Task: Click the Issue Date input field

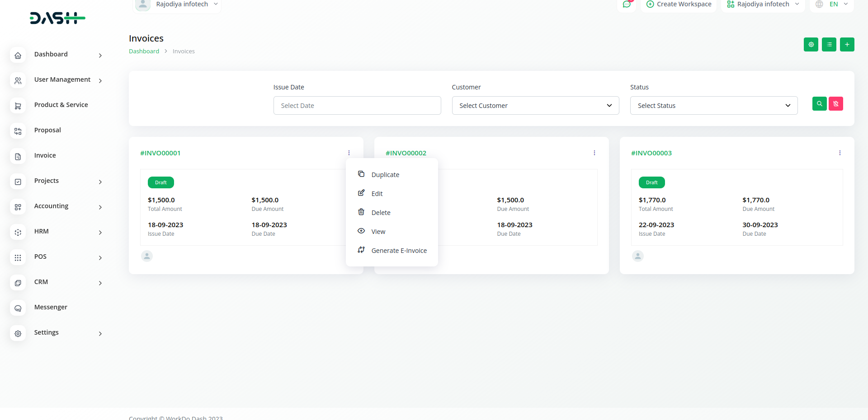Action: (x=357, y=106)
